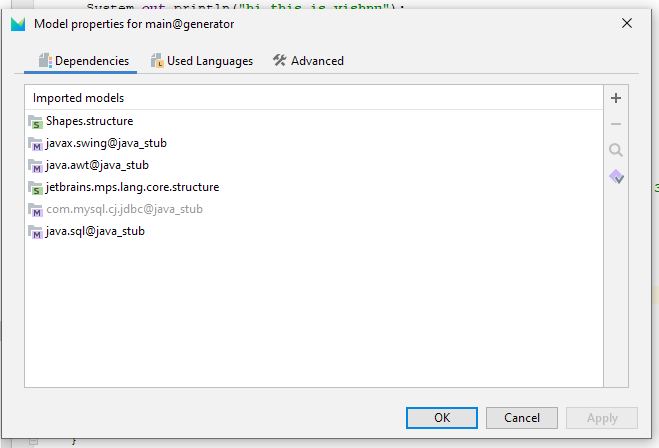Go to the Advanced tab
659x448 pixels.
point(308,61)
